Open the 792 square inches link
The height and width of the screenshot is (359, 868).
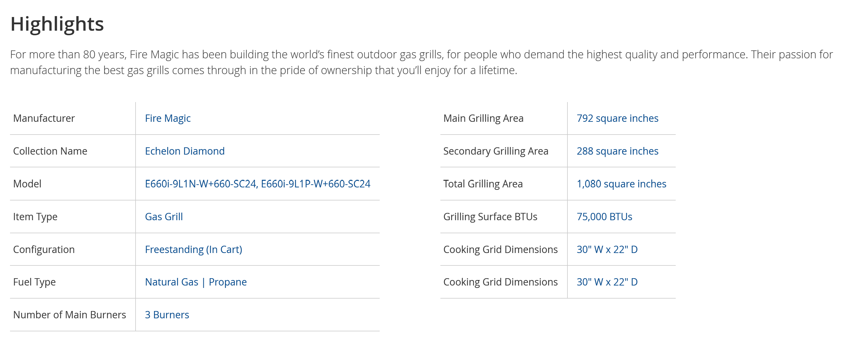[617, 118]
